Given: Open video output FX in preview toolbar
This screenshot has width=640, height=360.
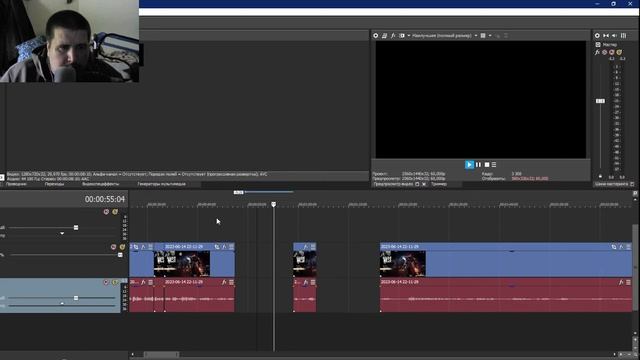Looking at the screenshot, I should pos(393,36).
